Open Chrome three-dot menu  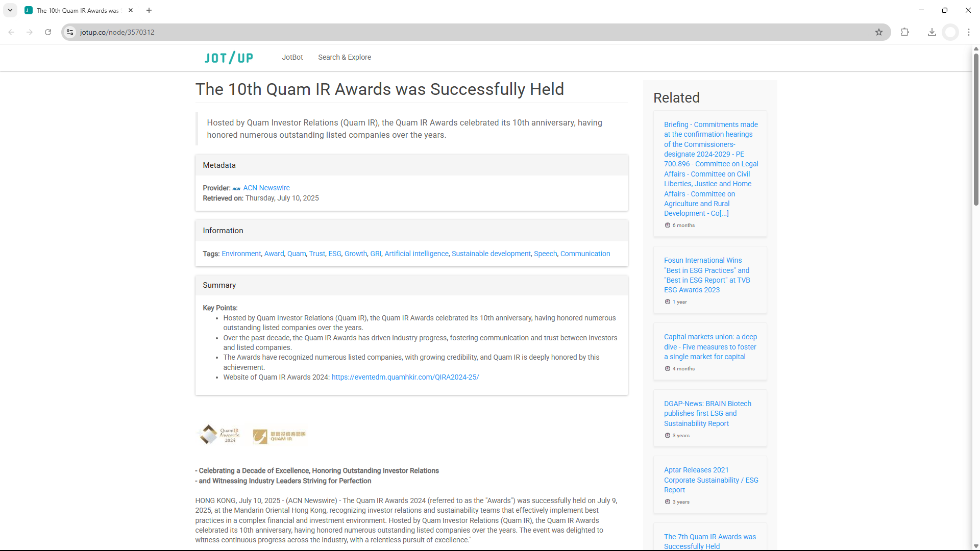coord(969,32)
